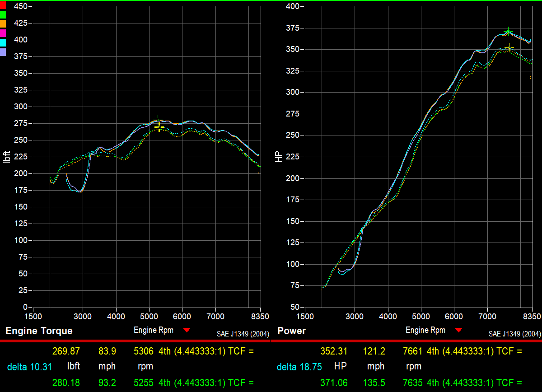Image resolution: width=542 pixels, height=392 pixels.
Task: Pick the orange run color swatch
Action: tap(3, 23)
